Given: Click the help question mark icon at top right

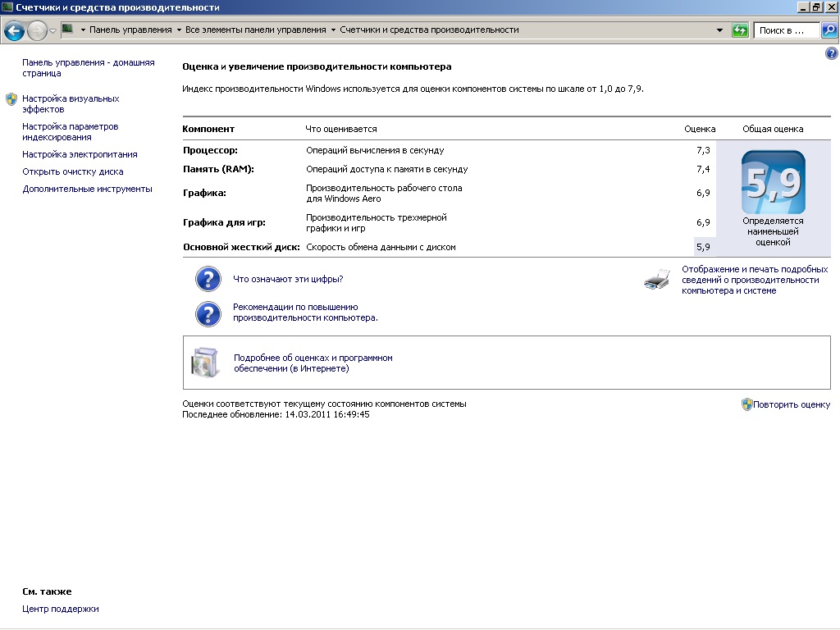Looking at the screenshot, I should coord(830,53).
